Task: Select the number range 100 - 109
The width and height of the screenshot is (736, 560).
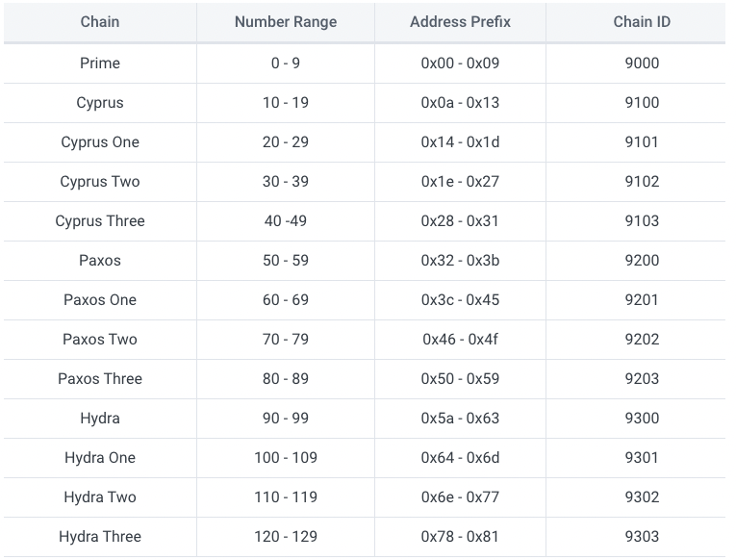Action: pos(286,458)
